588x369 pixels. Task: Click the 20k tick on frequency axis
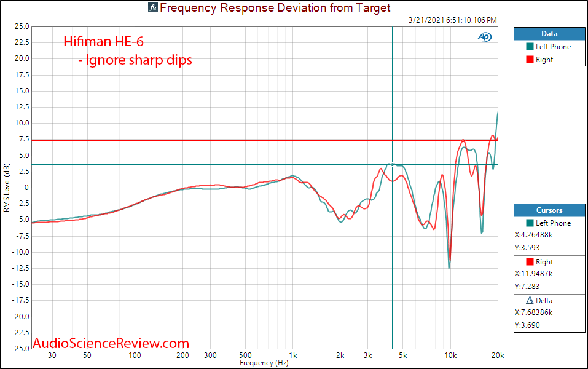pyautogui.click(x=498, y=355)
